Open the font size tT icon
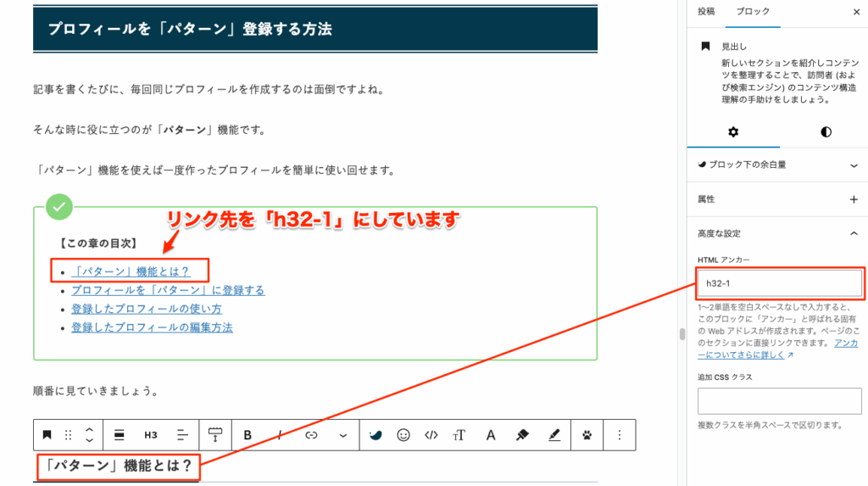 click(x=459, y=435)
